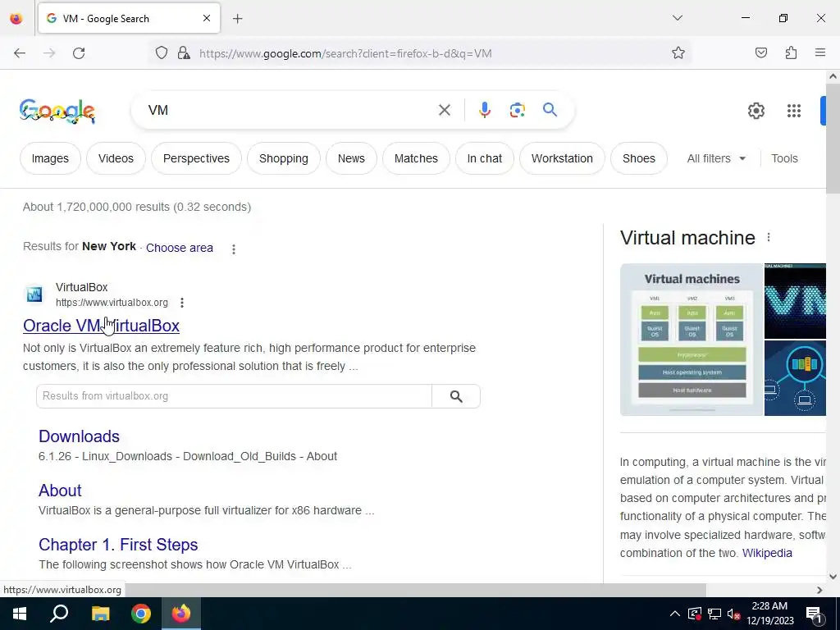Screen dimensions: 840x630
Task: Open Windows taskbar search
Action: coord(59,614)
